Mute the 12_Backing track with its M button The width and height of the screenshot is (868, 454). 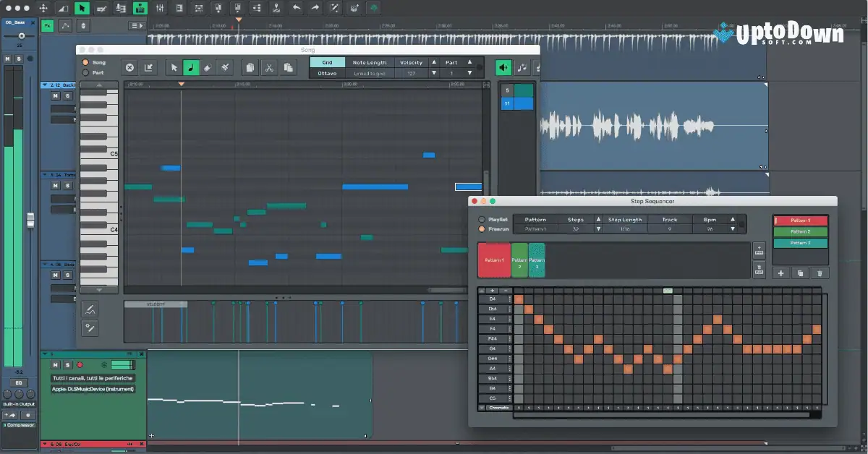tap(55, 96)
